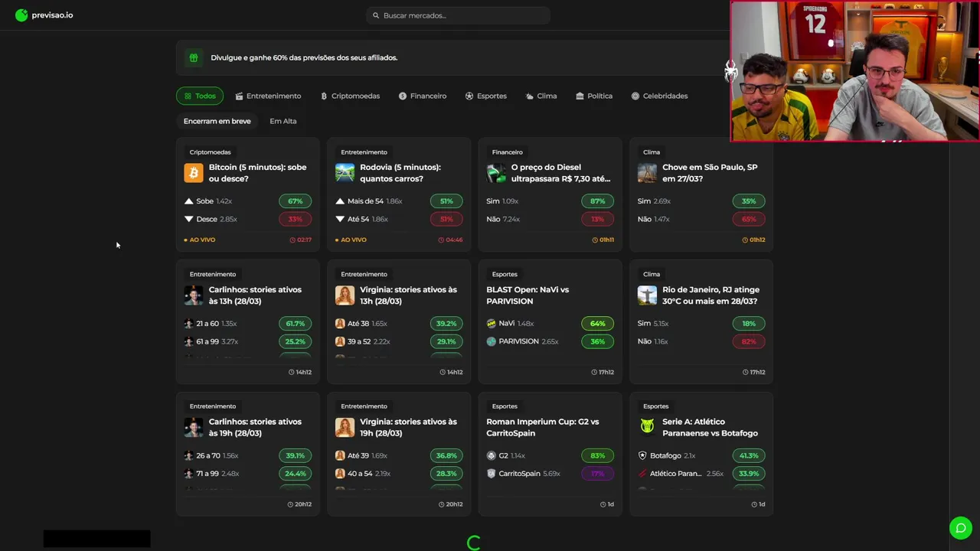Image resolution: width=980 pixels, height=551 pixels.
Task: Select the Esportes category tab
Action: (x=485, y=96)
